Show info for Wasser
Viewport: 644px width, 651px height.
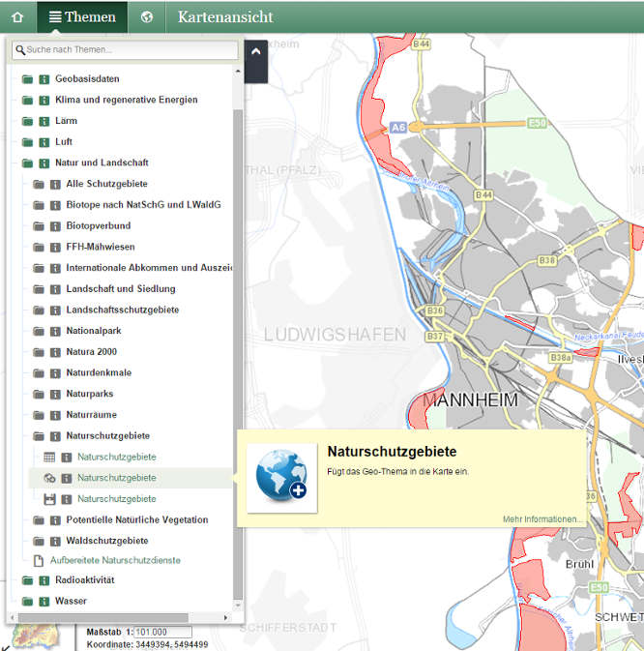click(44, 601)
